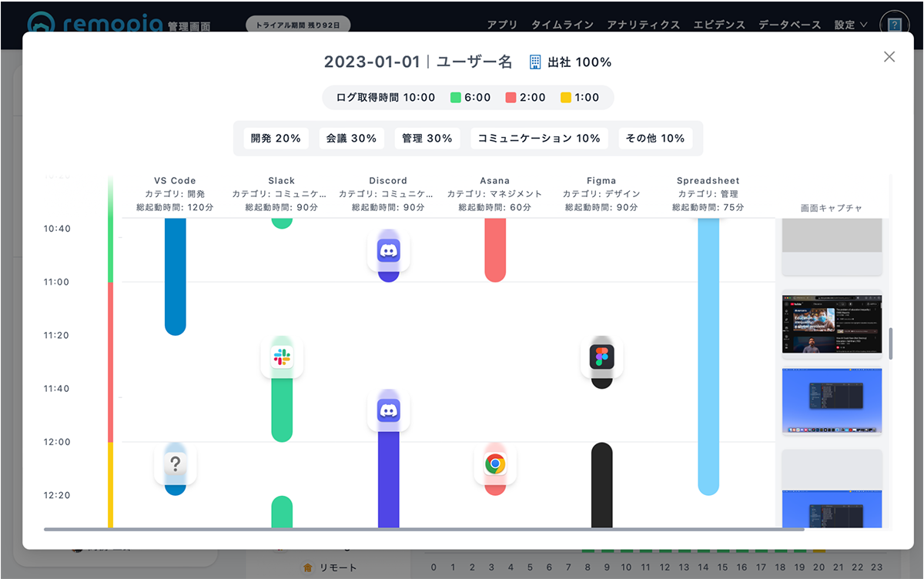This screenshot has width=924, height=579.
Task: Click the office building attendance icon
Action: tap(535, 62)
